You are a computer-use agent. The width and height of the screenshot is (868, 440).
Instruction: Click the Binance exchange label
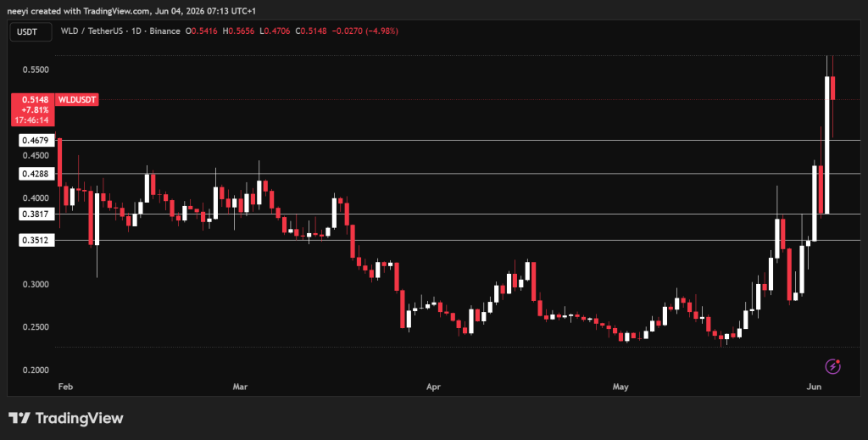click(164, 31)
